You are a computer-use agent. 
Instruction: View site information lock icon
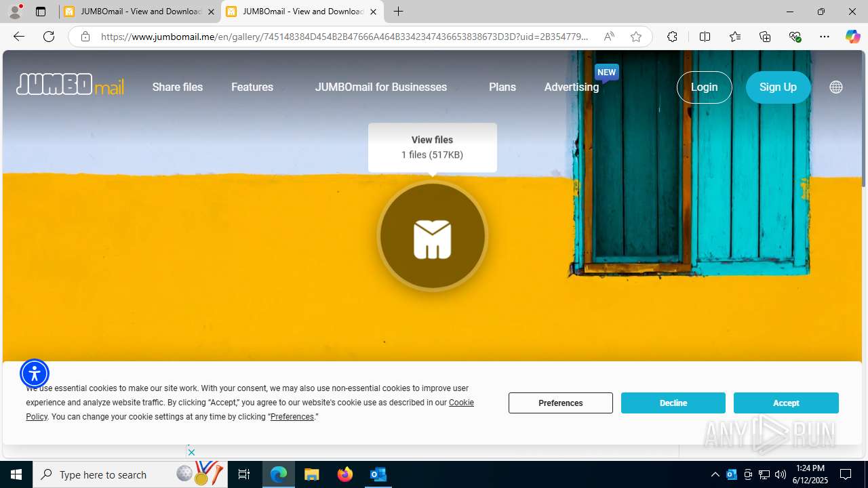point(85,37)
